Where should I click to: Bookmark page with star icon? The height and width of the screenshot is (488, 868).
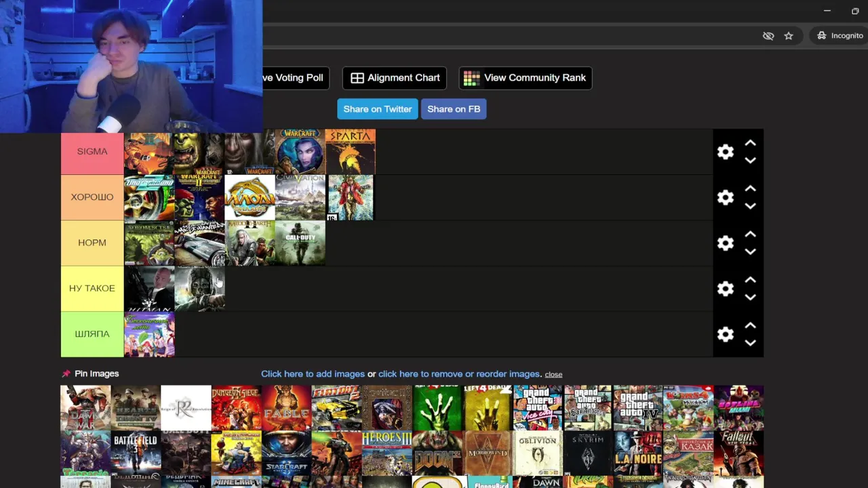pos(789,36)
